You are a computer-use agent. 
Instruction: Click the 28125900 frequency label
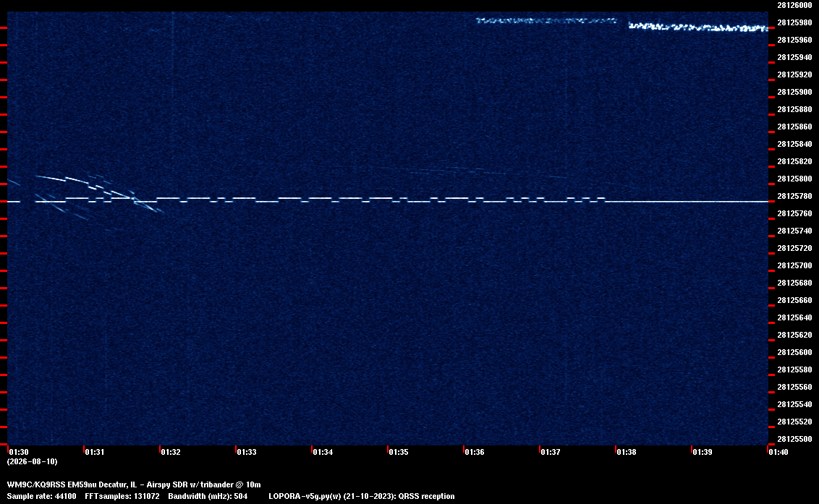click(794, 92)
